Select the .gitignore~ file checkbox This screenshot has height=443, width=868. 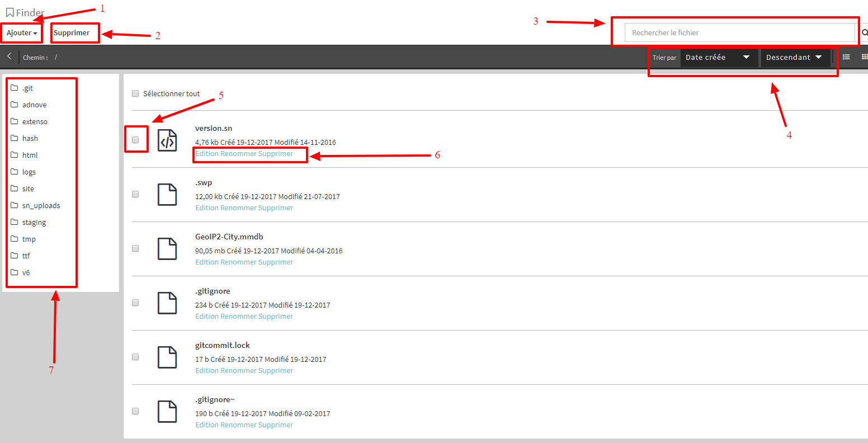[x=135, y=411]
